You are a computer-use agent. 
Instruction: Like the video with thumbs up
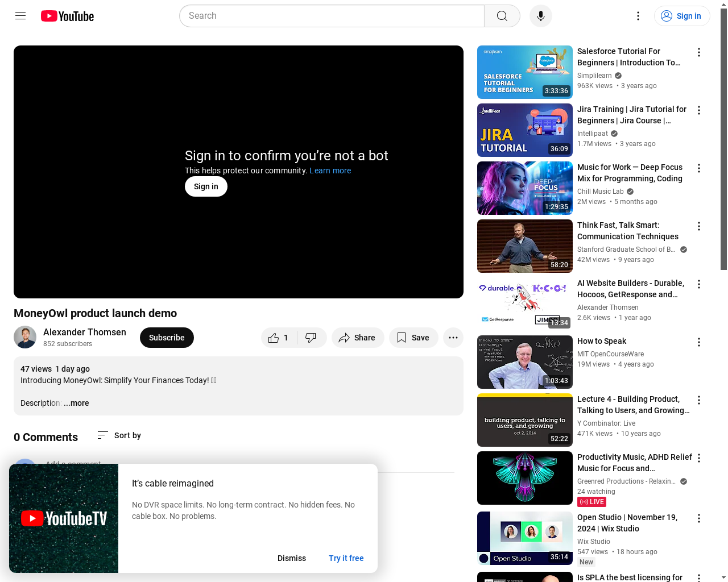point(278,338)
